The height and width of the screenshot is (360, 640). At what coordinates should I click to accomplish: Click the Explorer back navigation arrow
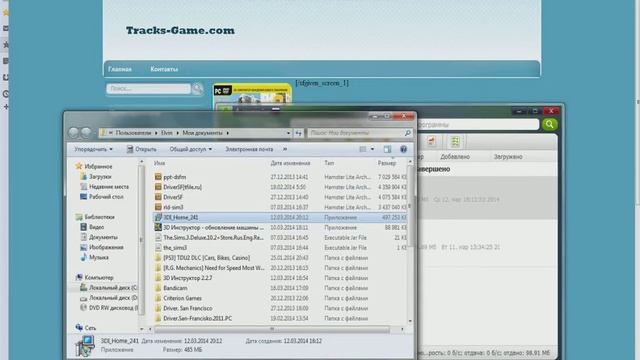pos(74,133)
